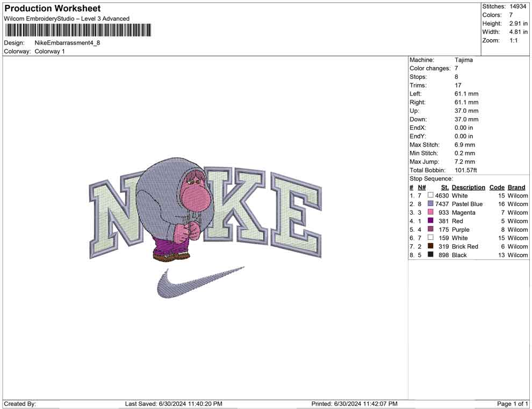Screen dimensions: 532x409
Task: Click the Right value 61.1 mm
Action: [x=466, y=103]
